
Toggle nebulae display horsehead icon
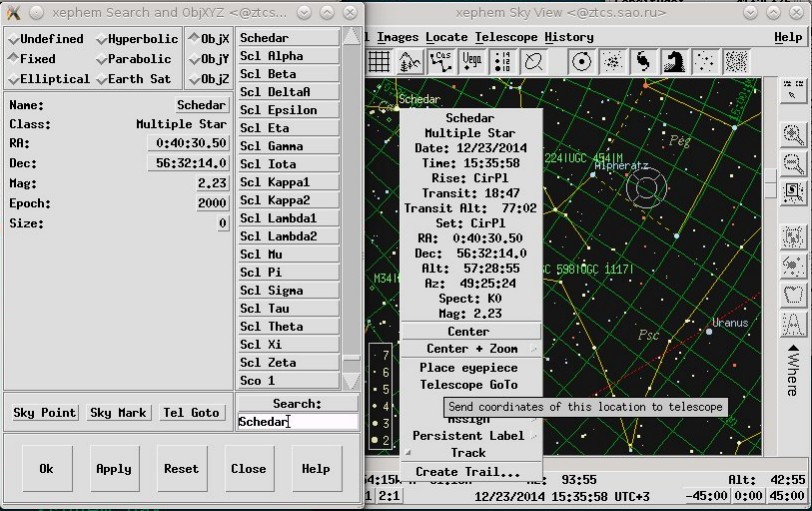coord(674,62)
